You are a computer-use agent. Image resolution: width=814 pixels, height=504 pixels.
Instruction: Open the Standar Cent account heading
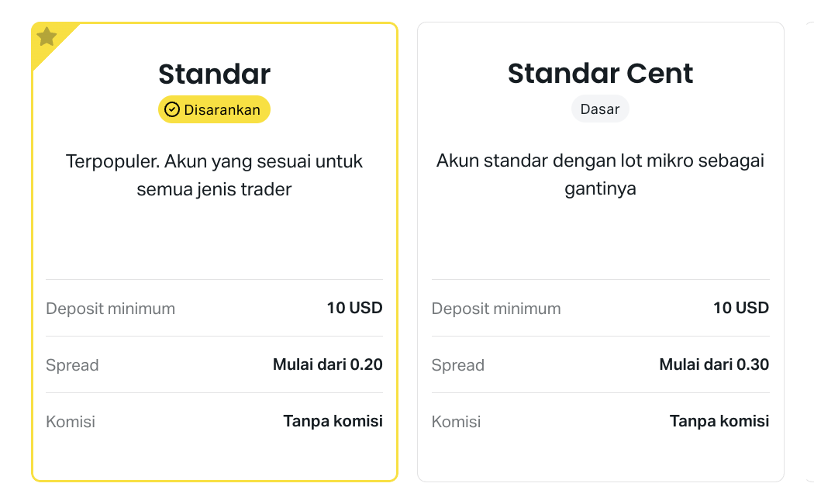click(600, 73)
